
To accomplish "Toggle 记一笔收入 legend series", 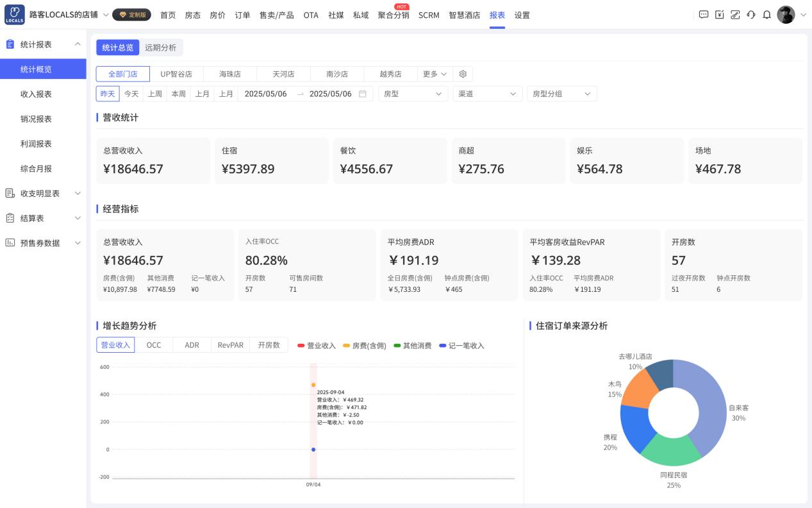I will [461, 346].
